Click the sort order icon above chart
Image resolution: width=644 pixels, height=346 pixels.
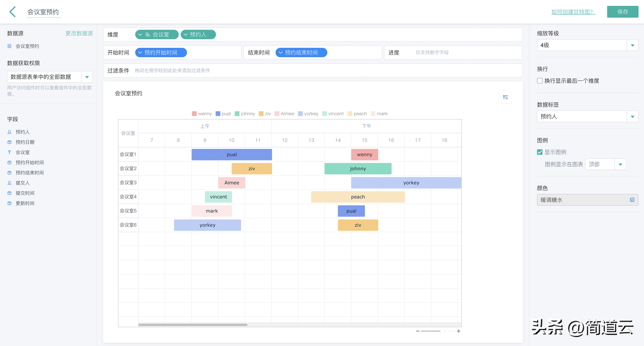click(x=505, y=97)
